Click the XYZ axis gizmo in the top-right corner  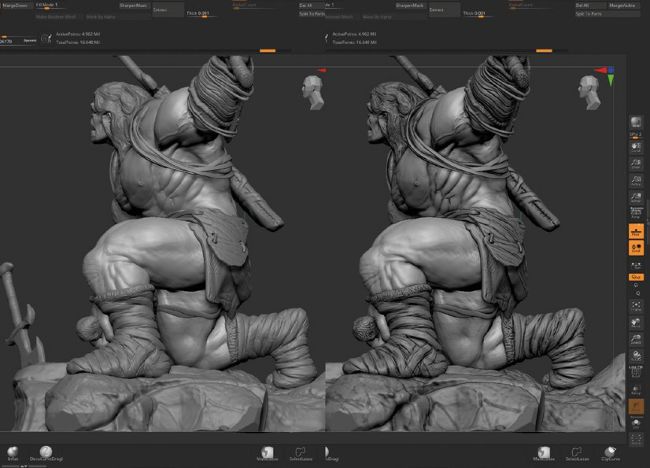click(606, 74)
